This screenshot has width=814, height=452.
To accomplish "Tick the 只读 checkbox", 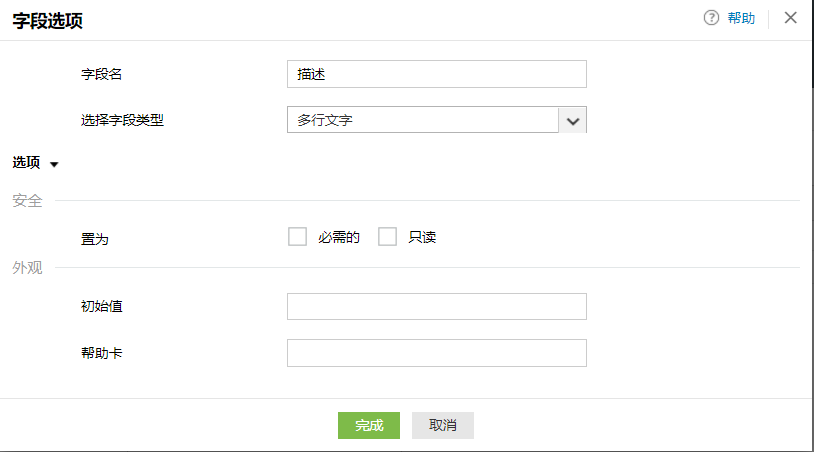I will point(388,237).
